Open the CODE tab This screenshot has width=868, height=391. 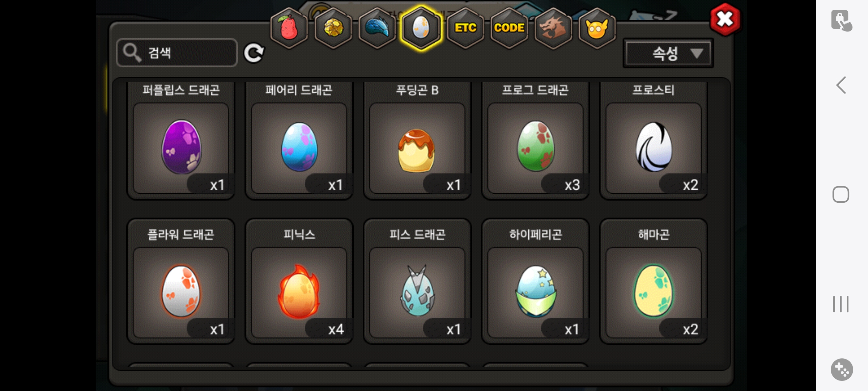click(x=509, y=28)
